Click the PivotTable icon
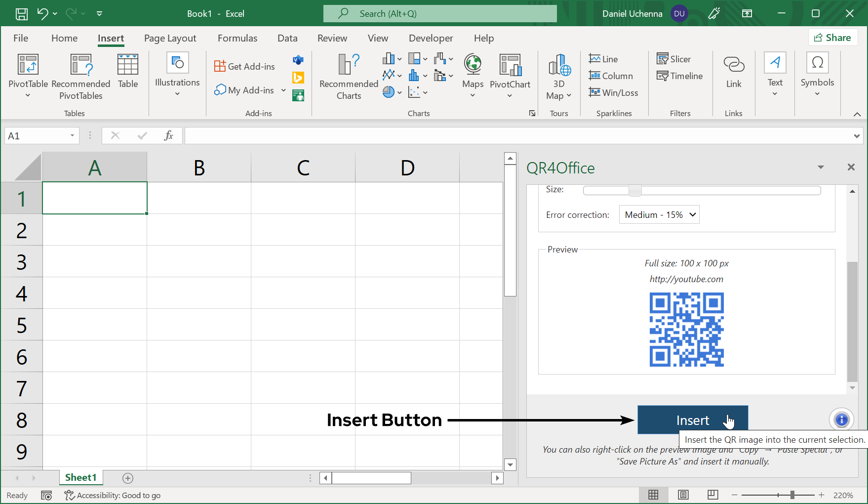The image size is (868, 504). 28,65
